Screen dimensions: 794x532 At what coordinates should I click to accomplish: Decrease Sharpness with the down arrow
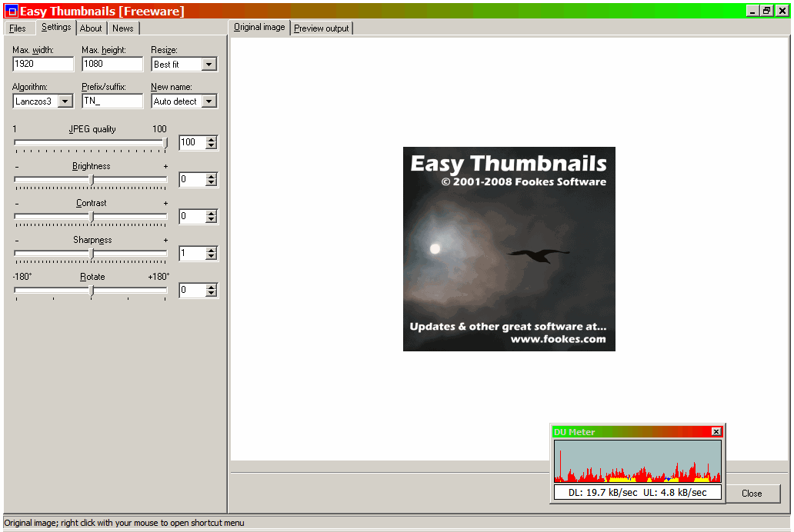pos(211,257)
